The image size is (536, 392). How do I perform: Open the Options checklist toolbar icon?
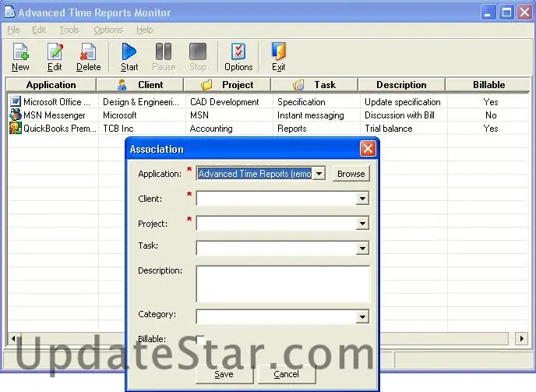click(x=238, y=51)
